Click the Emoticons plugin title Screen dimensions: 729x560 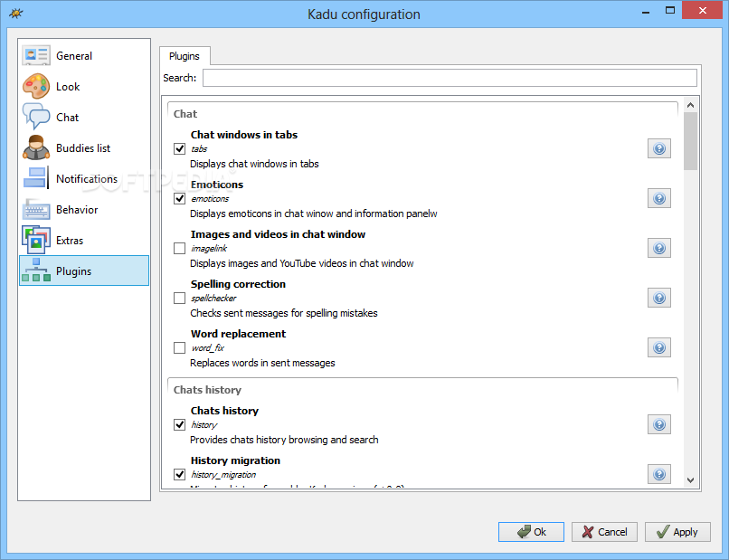(x=217, y=185)
